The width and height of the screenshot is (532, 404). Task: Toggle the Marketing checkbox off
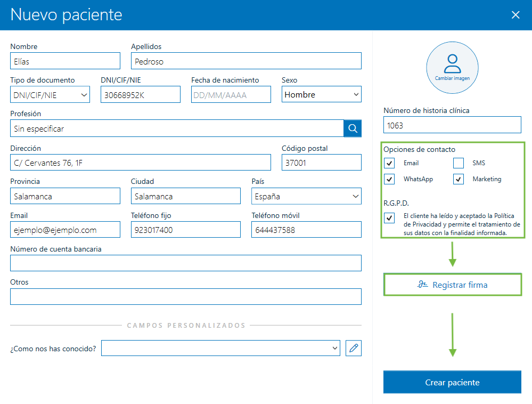459,179
